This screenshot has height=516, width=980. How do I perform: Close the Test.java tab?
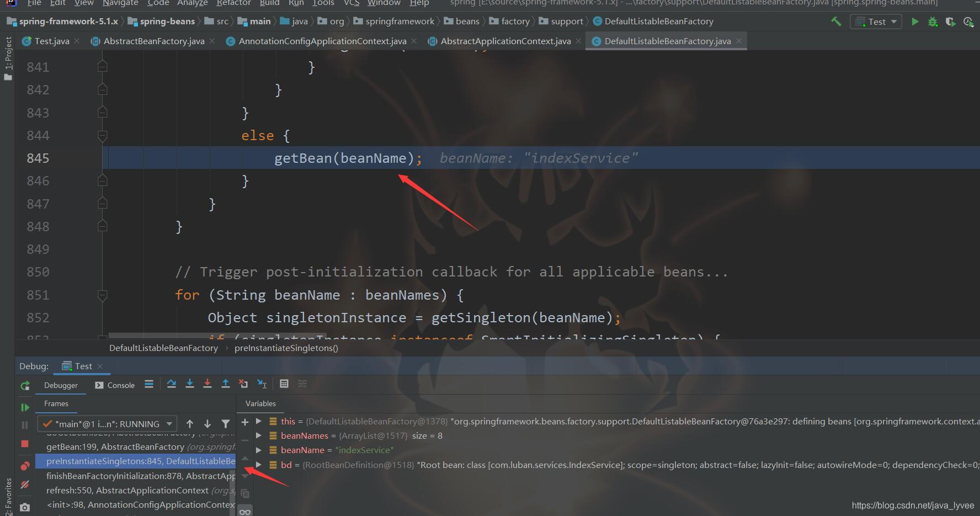coord(77,41)
